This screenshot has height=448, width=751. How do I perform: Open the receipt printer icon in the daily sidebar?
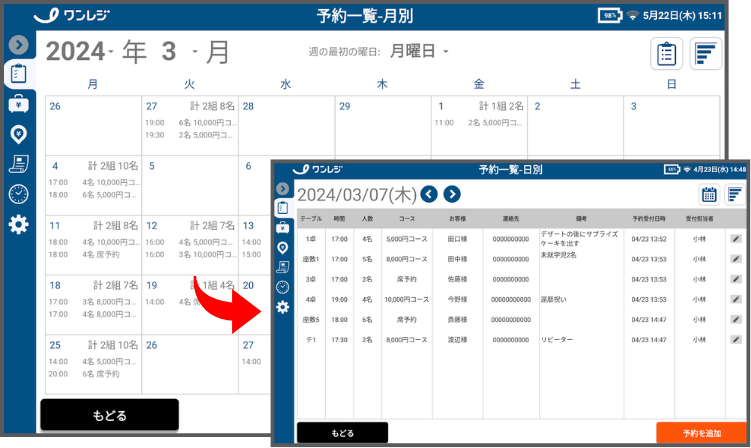[283, 267]
